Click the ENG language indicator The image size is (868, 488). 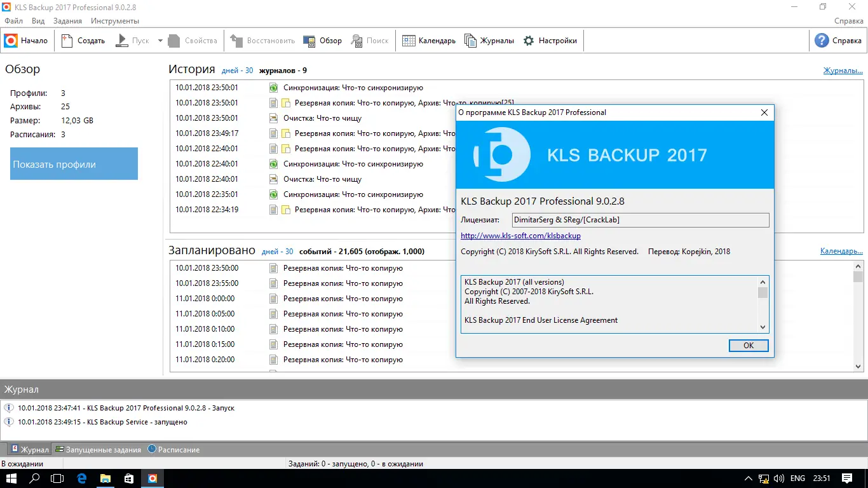(x=797, y=478)
